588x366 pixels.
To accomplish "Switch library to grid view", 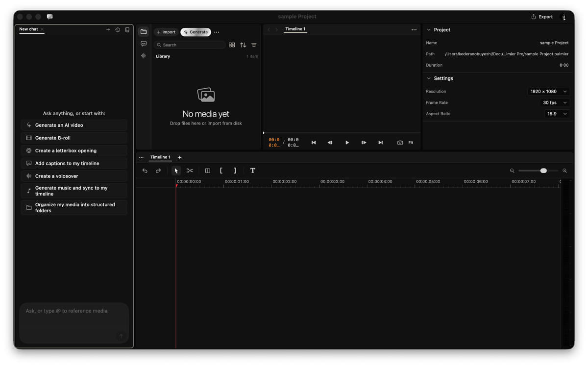I will [x=232, y=45].
